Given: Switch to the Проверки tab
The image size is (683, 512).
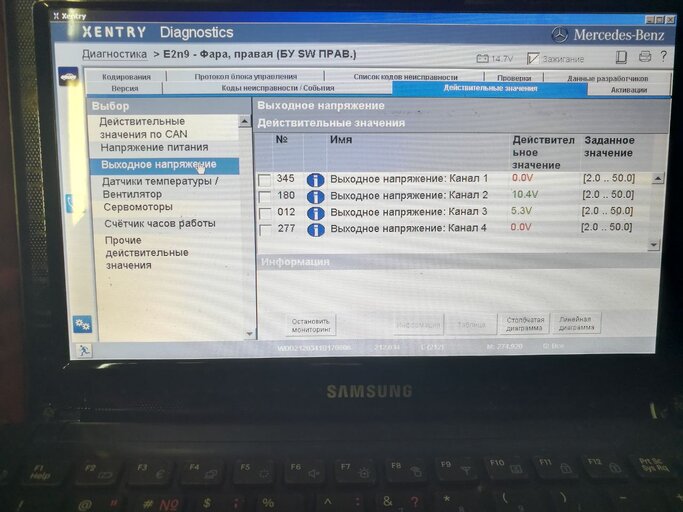Looking at the screenshot, I should [514, 78].
